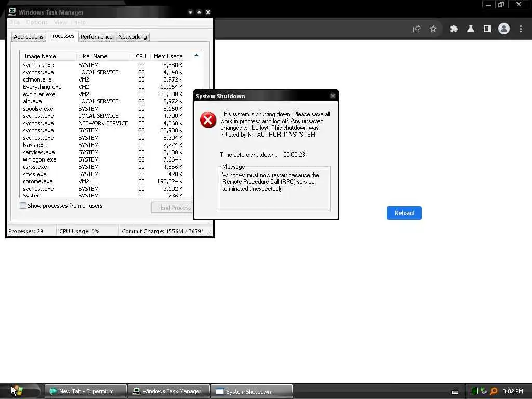Click the Processes: 29 status entry
Viewport: 532px width, 399px height.
[x=32, y=231]
